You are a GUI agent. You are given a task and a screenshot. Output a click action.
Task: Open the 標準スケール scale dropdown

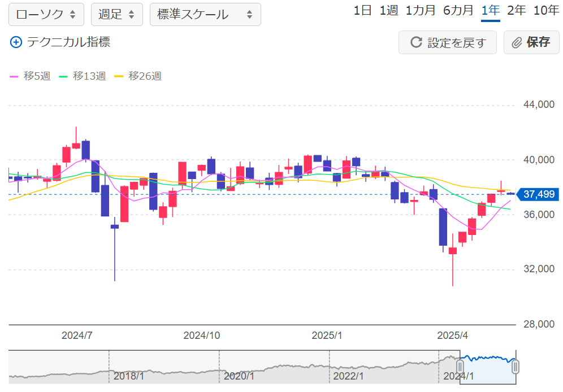[x=205, y=14]
